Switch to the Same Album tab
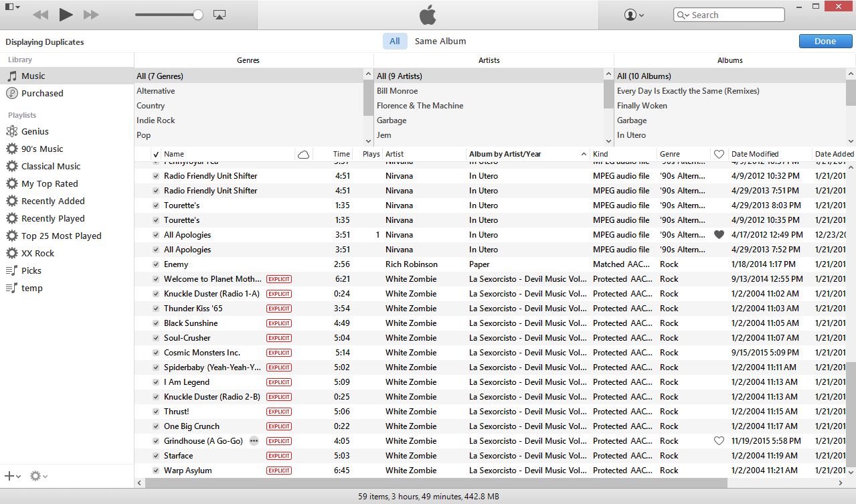This screenshot has height=504, width=856. (440, 41)
